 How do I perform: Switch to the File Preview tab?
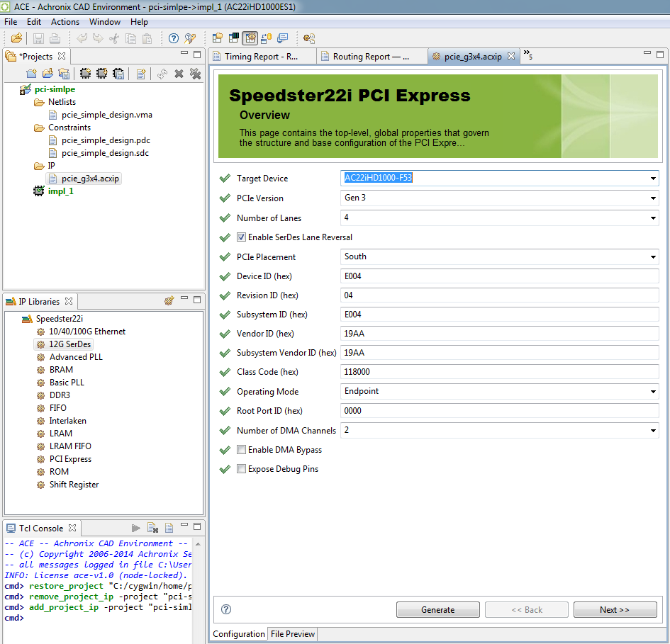(292, 634)
